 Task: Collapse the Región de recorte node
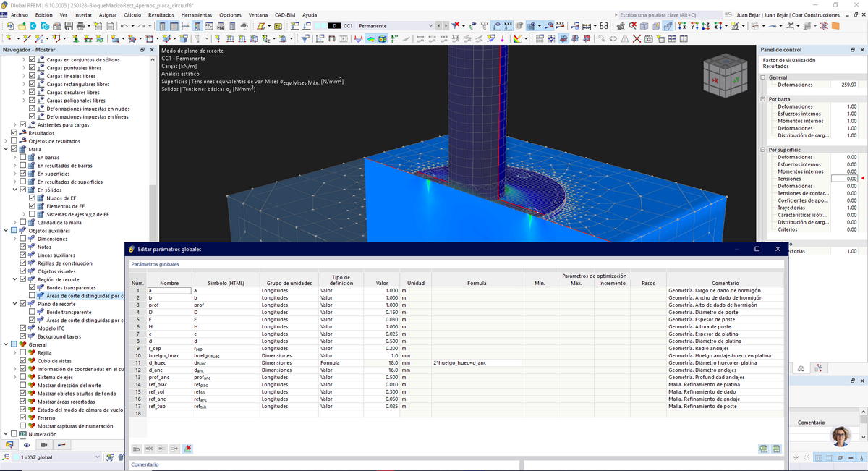[14, 279]
